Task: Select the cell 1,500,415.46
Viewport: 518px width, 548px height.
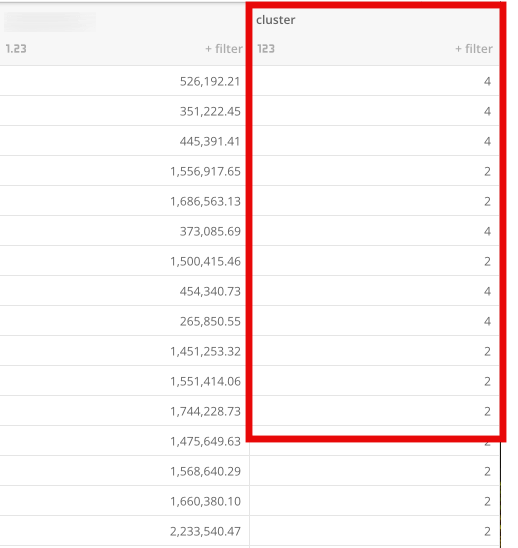Action: click(x=206, y=261)
